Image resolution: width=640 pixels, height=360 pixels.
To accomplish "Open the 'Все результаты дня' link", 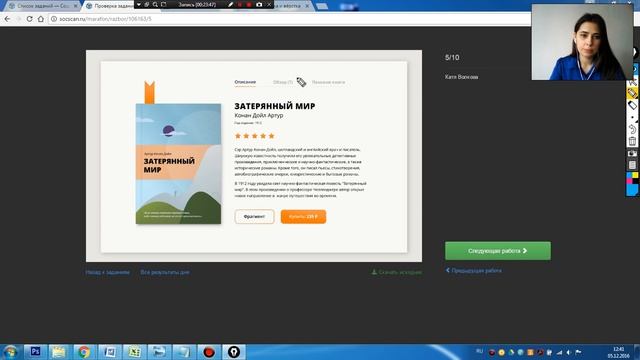I will tap(164, 272).
